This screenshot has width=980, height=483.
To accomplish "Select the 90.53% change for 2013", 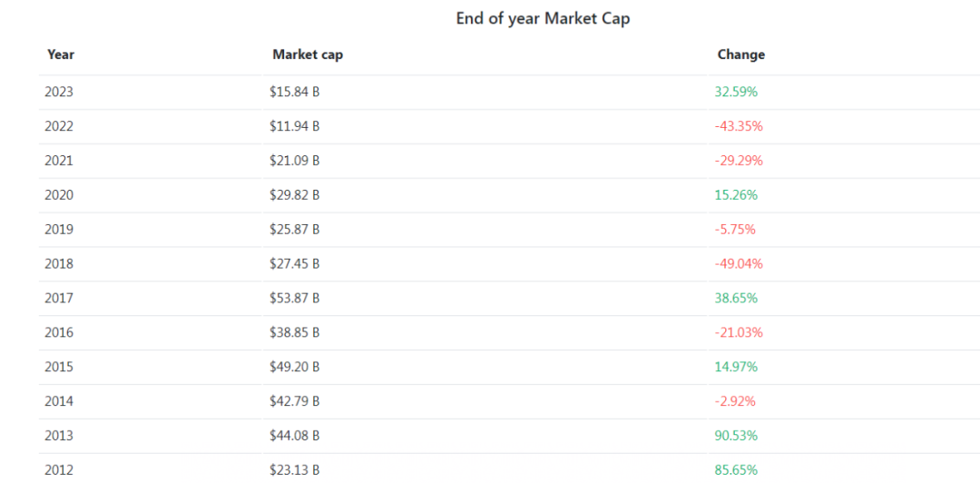I will click(x=736, y=436).
